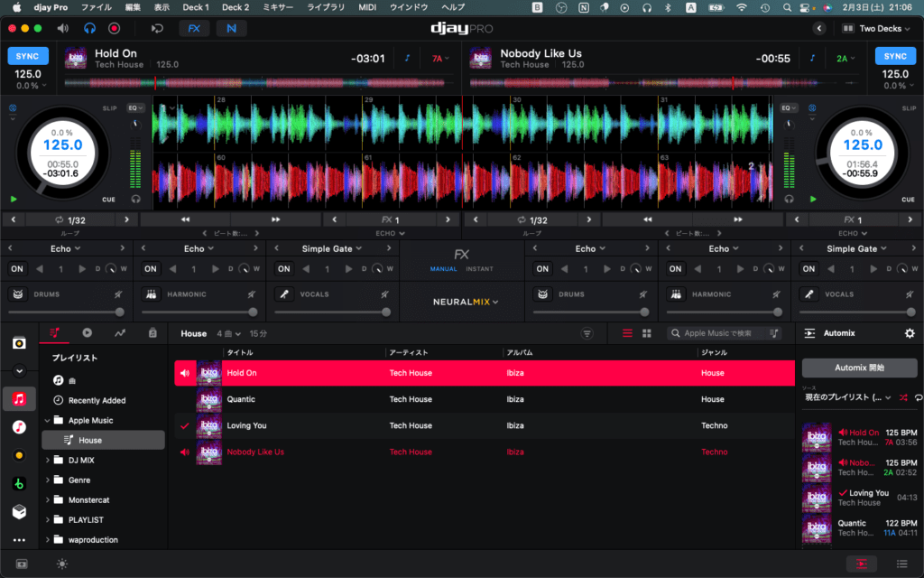The image size is (924, 578).
Task: Open Deck 1 Drums Echo effect dropdown
Action: pyautogui.click(x=65, y=249)
